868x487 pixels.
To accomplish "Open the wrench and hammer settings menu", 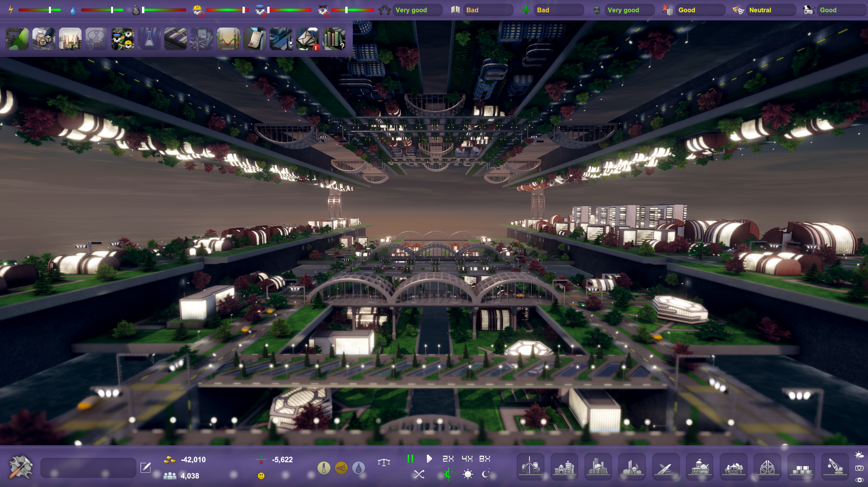I will 21,467.
